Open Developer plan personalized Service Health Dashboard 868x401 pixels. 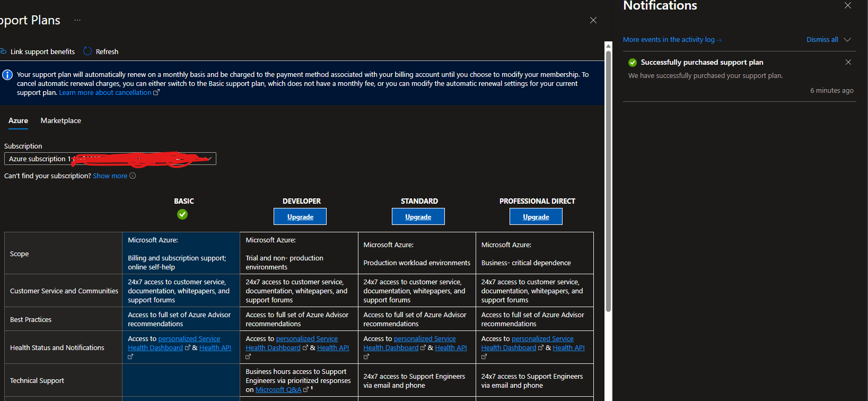click(x=292, y=343)
